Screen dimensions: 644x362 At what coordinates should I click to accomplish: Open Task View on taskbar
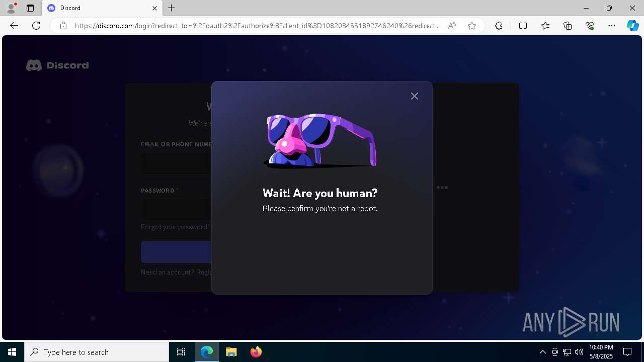[x=181, y=352]
